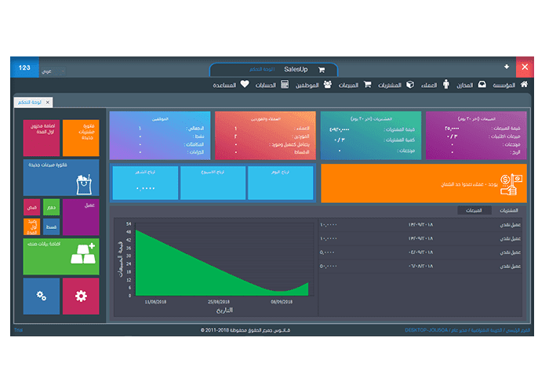The height and width of the screenshot is (392, 549).
Task: Click the الموظفين employees summary card
Action: pos(160,136)
